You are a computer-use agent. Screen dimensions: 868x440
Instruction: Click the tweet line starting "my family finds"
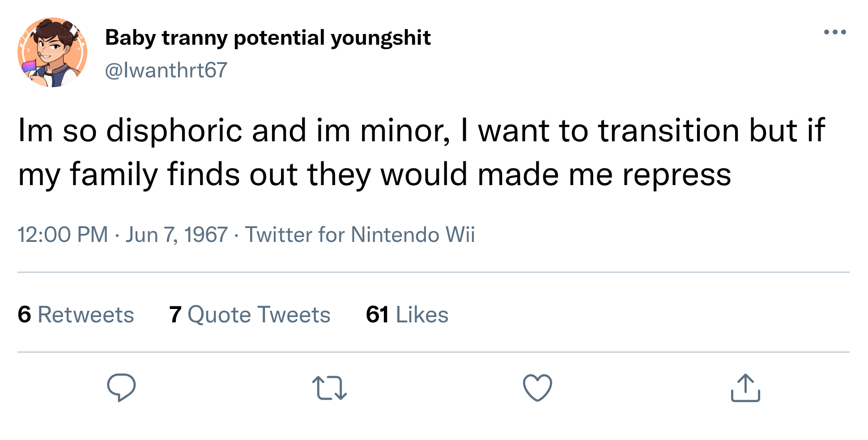374,174
